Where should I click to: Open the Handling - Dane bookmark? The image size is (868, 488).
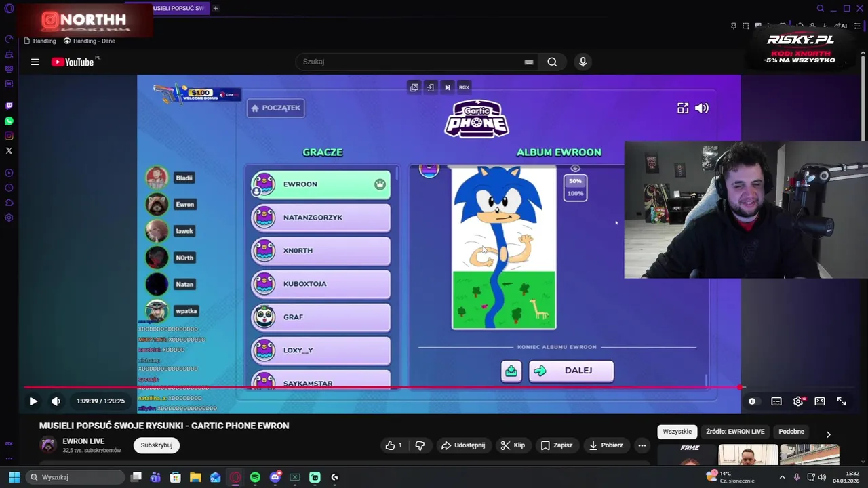(89, 41)
